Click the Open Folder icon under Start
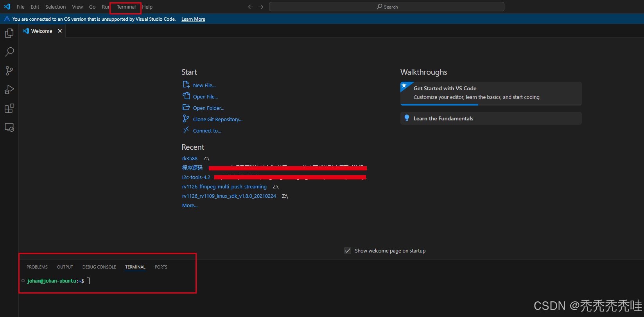 coord(186,107)
